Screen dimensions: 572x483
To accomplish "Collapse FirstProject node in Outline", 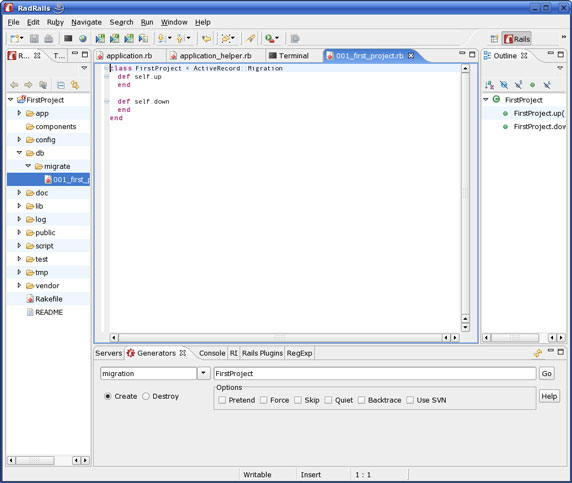I will 486,99.
